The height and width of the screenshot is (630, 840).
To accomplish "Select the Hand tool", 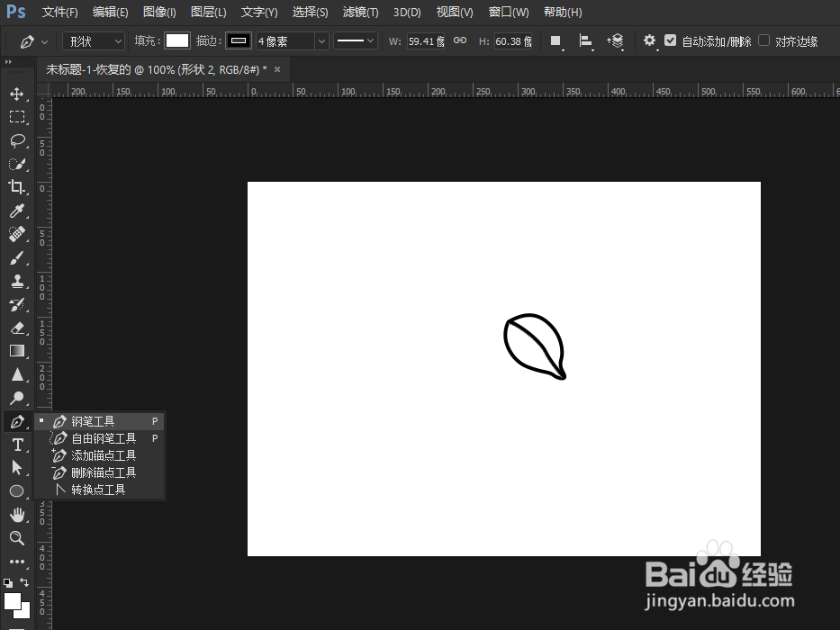I will 16,515.
